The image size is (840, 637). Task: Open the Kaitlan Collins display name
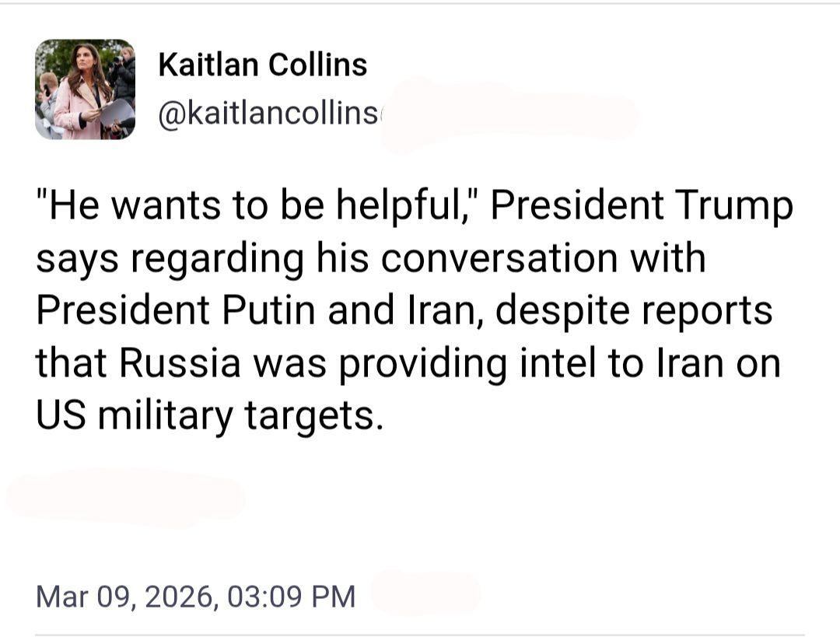[x=262, y=65]
